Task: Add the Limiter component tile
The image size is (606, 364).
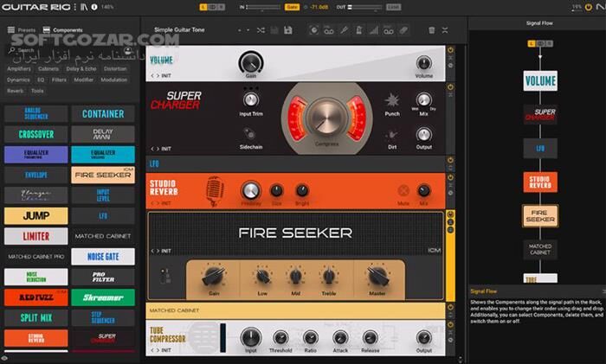Action: tap(36, 236)
